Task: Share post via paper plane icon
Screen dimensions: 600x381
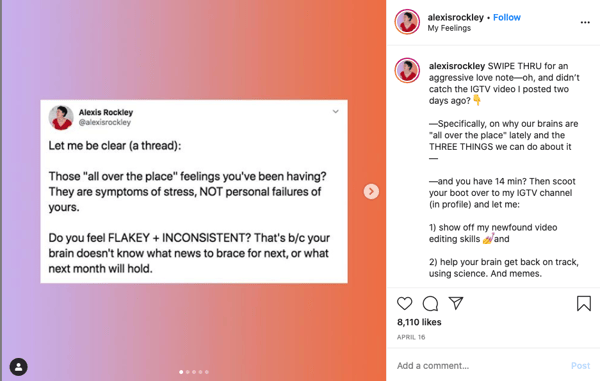Action: pos(456,303)
